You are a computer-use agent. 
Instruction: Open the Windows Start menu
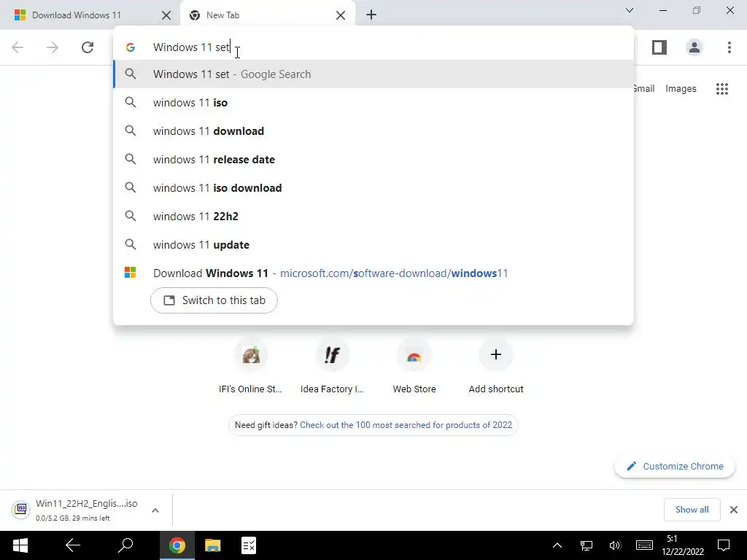[20, 545]
